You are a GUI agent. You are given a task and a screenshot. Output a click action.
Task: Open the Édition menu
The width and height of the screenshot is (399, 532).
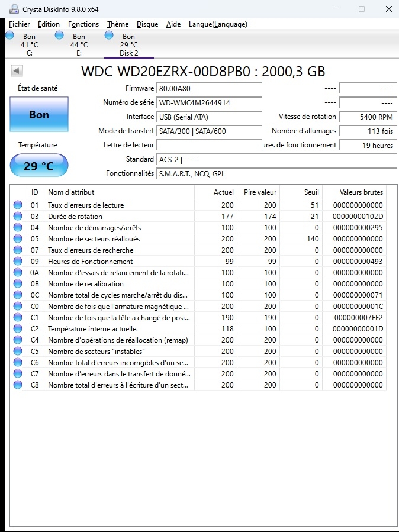tap(49, 24)
